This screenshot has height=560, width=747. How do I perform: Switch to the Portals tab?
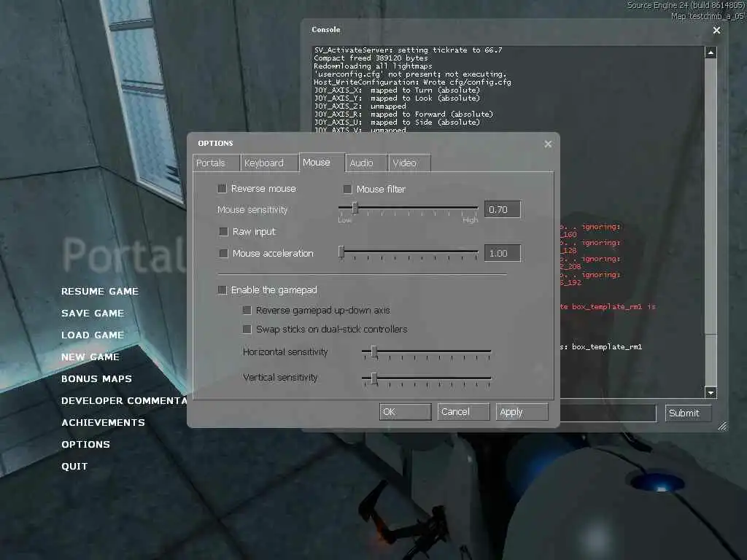point(216,163)
